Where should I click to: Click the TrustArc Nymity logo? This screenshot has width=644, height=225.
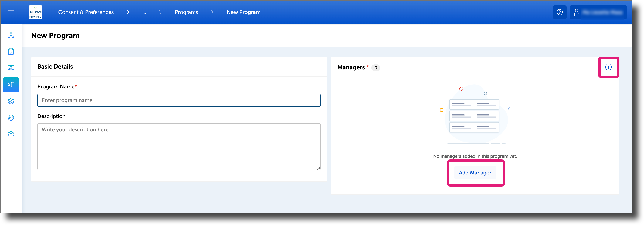point(36,12)
